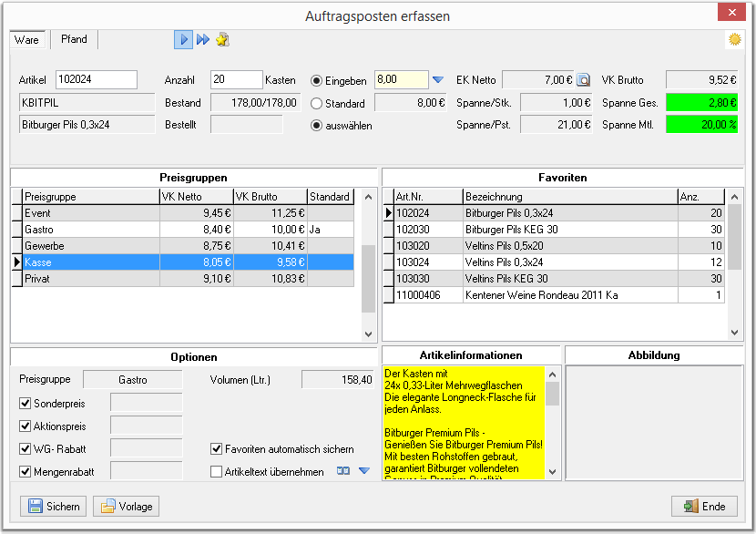The image size is (756, 534).
Task: Click the Preisgruppen list scroll-down arrow
Action: click(368, 334)
